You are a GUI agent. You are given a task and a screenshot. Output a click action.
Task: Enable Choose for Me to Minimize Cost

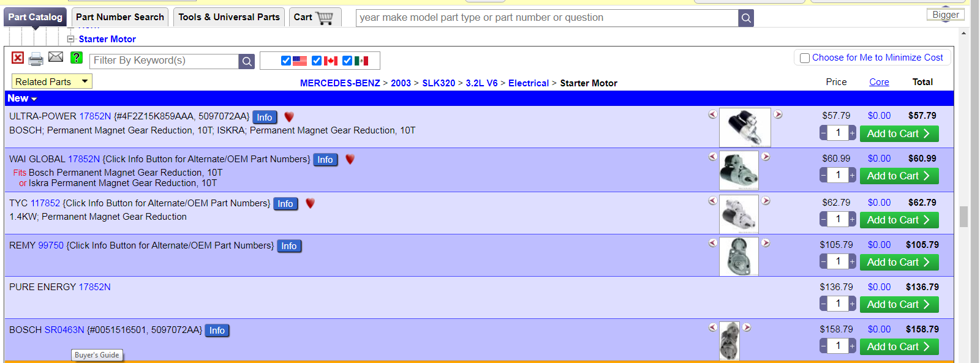805,58
